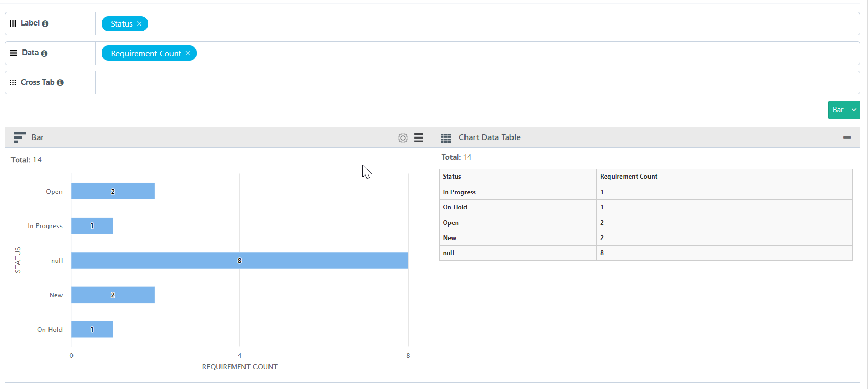Select the Open status bar
The height and width of the screenshot is (389, 868).
(x=113, y=191)
